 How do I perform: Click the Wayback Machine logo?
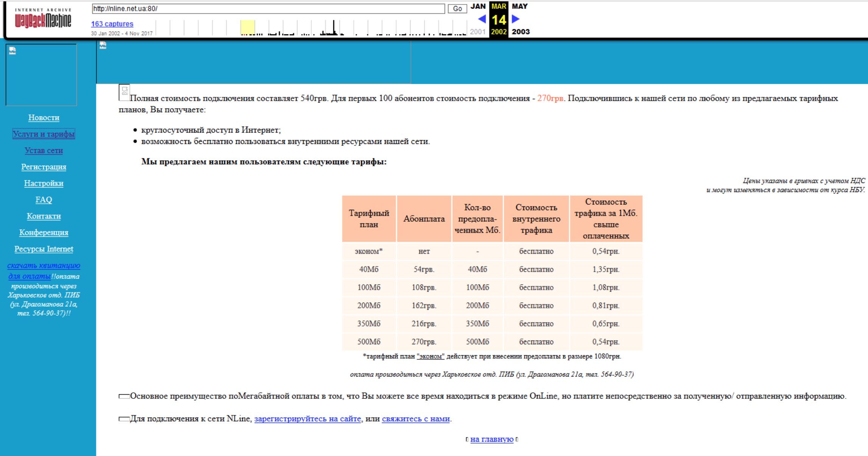coord(43,18)
